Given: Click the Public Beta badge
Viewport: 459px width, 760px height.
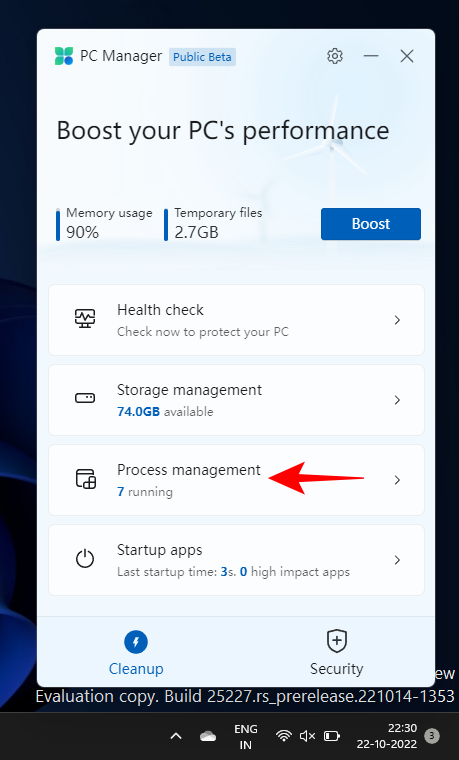Looking at the screenshot, I should pos(202,57).
